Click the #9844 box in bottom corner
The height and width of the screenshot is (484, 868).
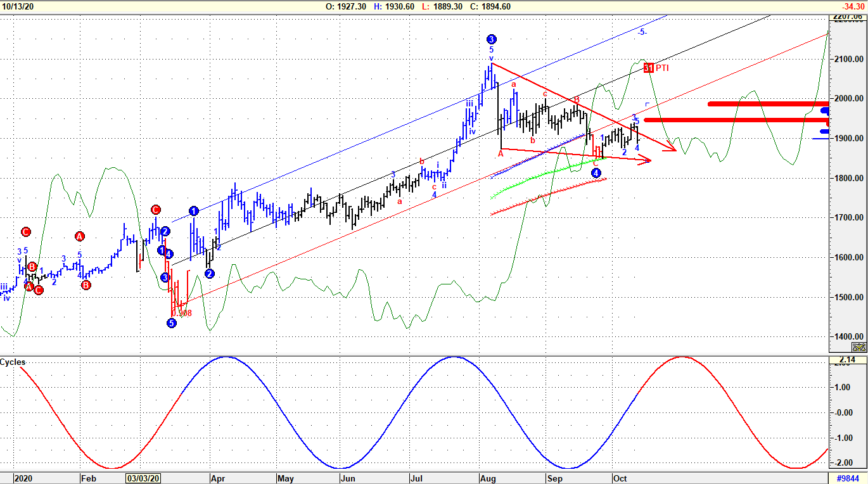pos(848,478)
